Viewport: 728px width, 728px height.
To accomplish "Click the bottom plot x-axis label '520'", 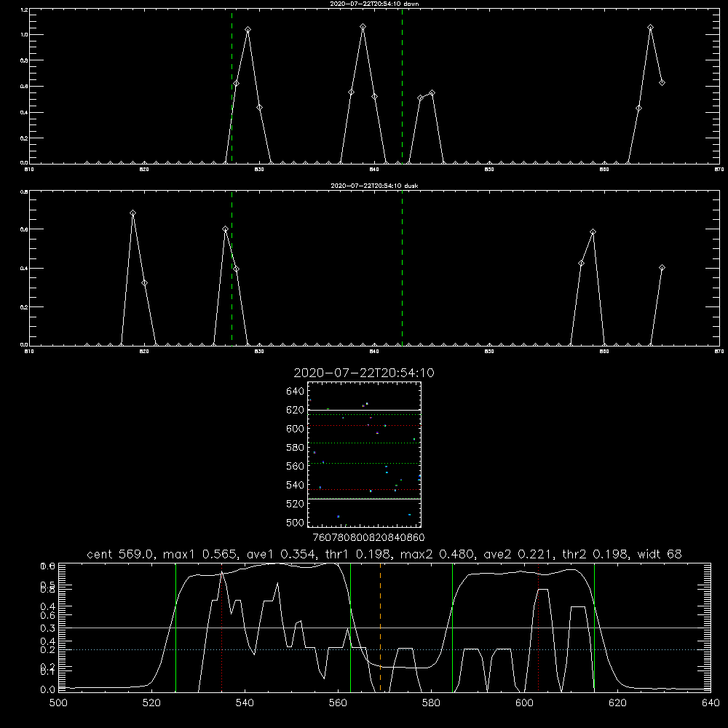I will coord(151,703).
